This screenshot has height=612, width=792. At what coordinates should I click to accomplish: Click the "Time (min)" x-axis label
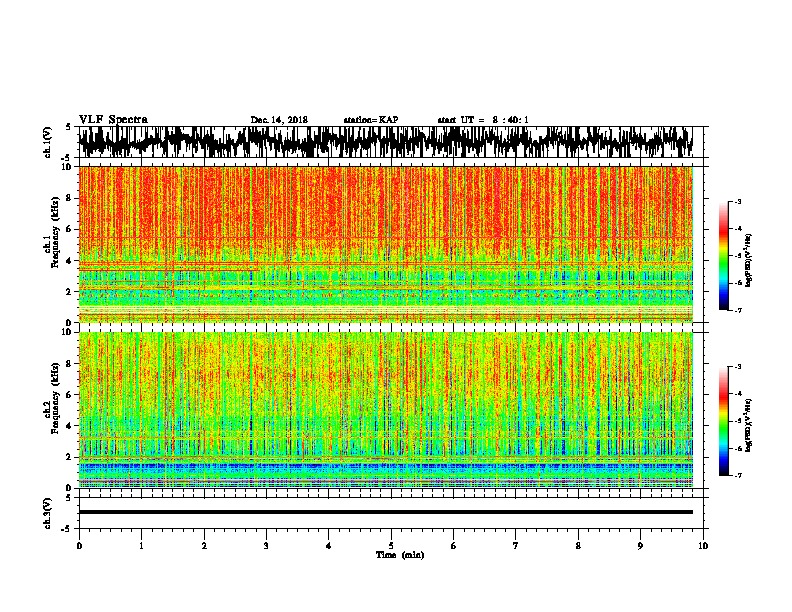(x=400, y=555)
